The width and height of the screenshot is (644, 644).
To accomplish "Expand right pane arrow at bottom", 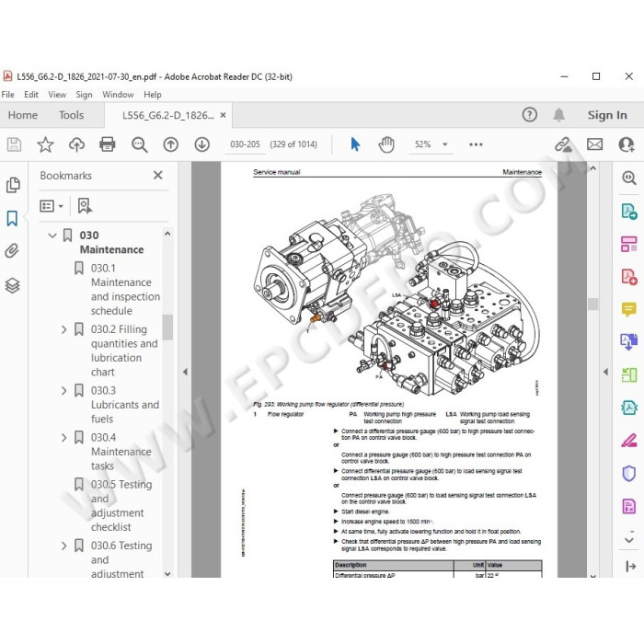I will tap(629, 567).
